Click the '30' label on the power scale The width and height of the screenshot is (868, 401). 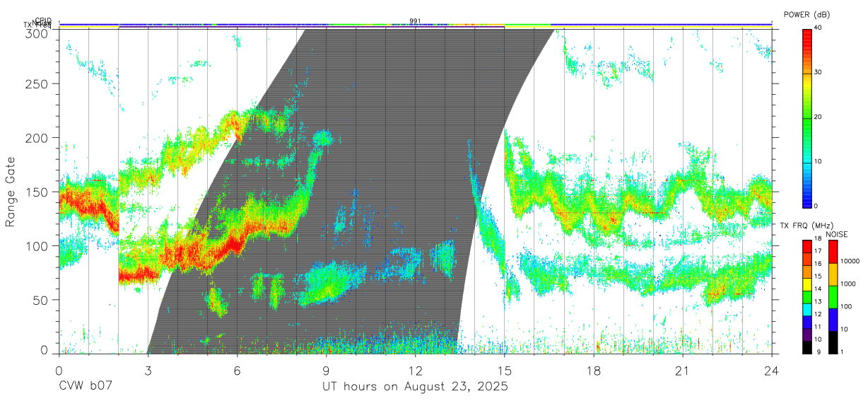pos(818,72)
